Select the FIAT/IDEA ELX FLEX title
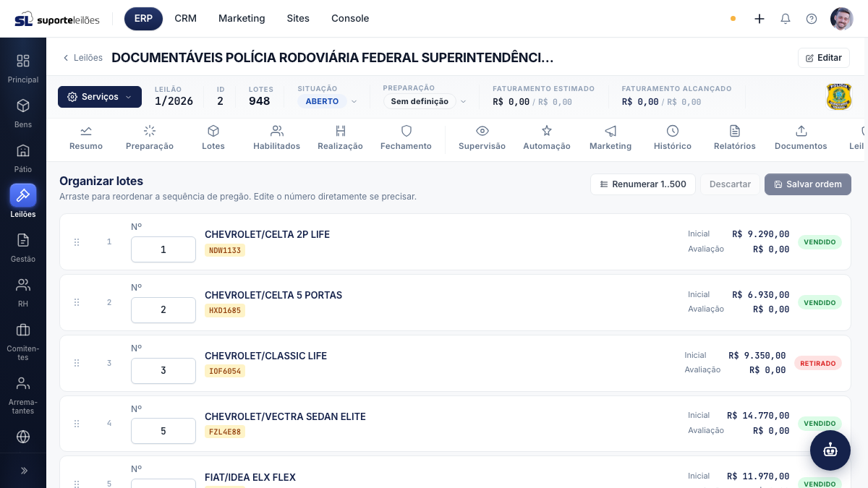The height and width of the screenshot is (488, 868). click(250, 477)
